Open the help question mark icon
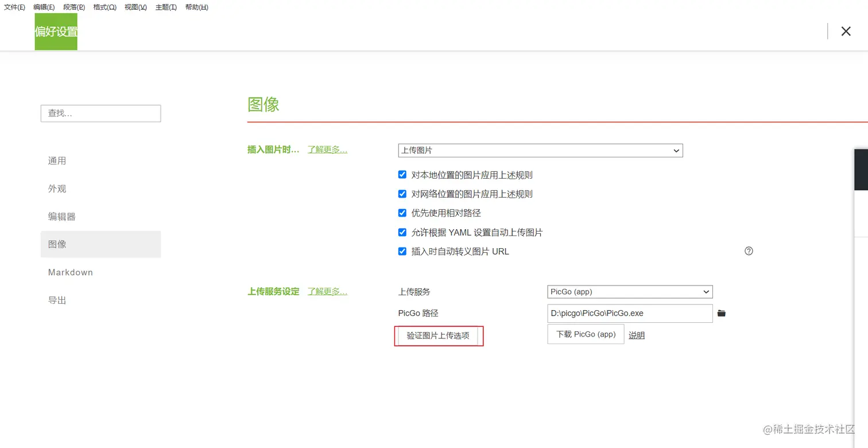Image resolution: width=868 pixels, height=448 pixels. [x=749, y=251]
